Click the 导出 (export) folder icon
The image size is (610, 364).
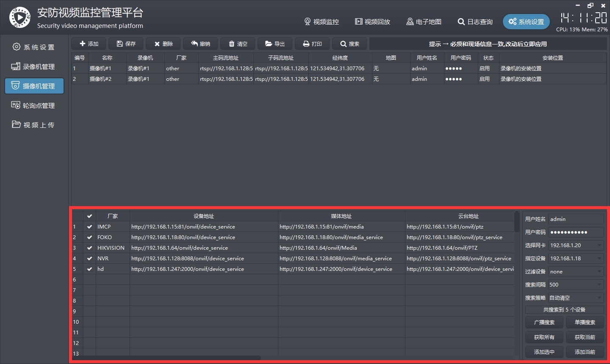click(x=269, y=44)
